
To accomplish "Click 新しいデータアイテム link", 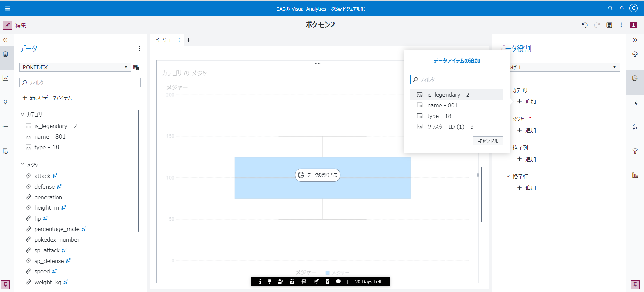I will click(x=47, y=98).
